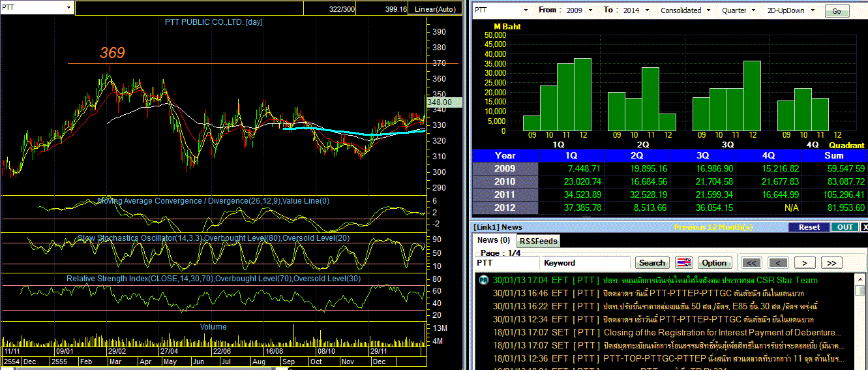The width and height of the screenshot is (868, 370).
Task: Click the 3Q column header
Action: (703, 155)
